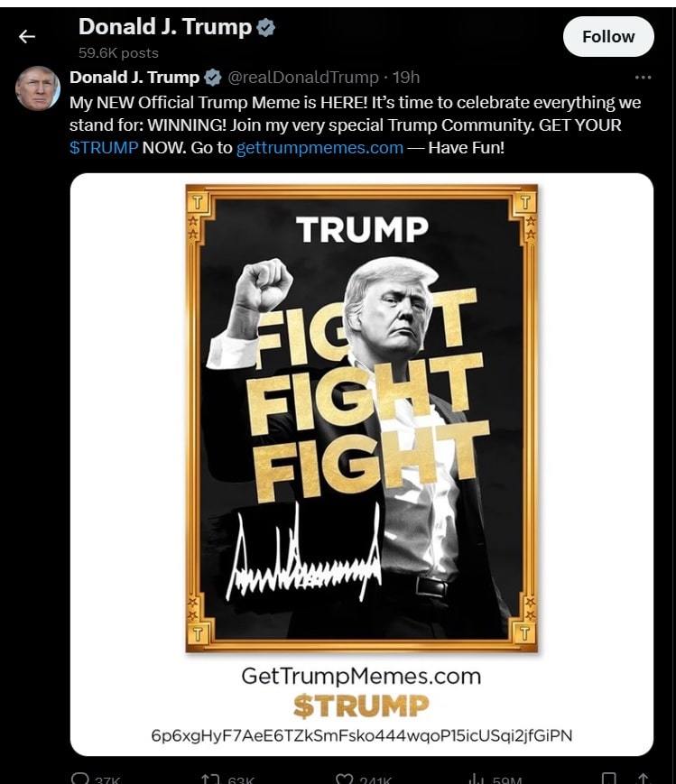
Task: Like the post with the heart icon
Action: 344,779
